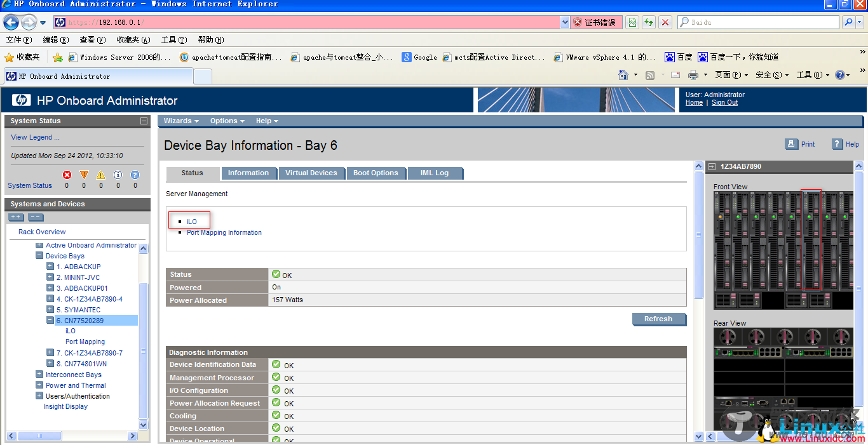Open the Port Mapping Information link

[224, 232]
